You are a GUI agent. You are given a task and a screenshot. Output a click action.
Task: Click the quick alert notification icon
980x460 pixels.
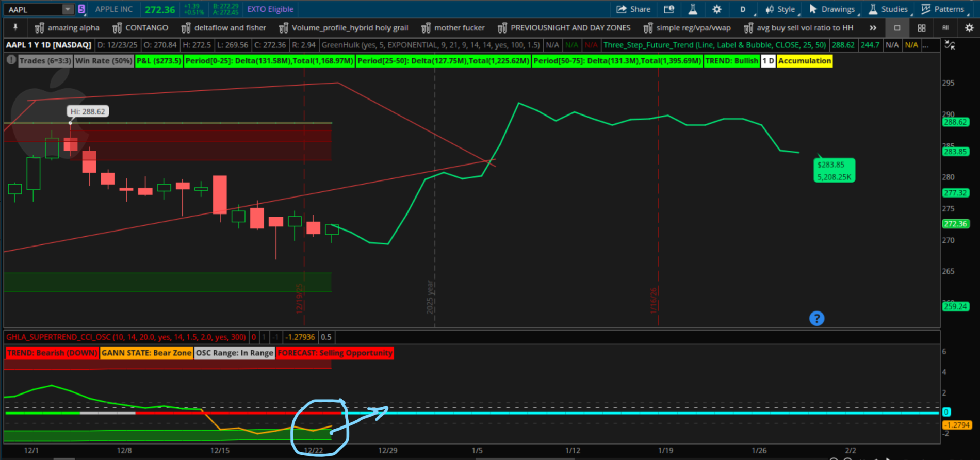pyautogui.click(x=669, y=9)
